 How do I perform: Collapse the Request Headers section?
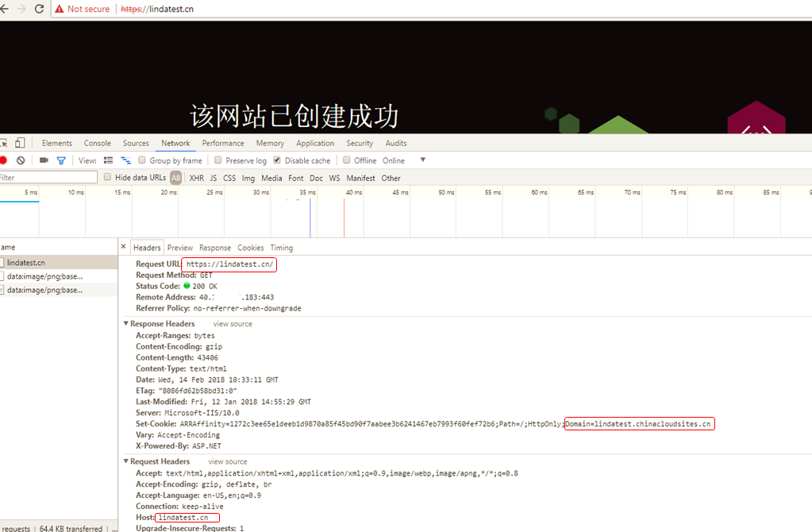pos(126,461)
